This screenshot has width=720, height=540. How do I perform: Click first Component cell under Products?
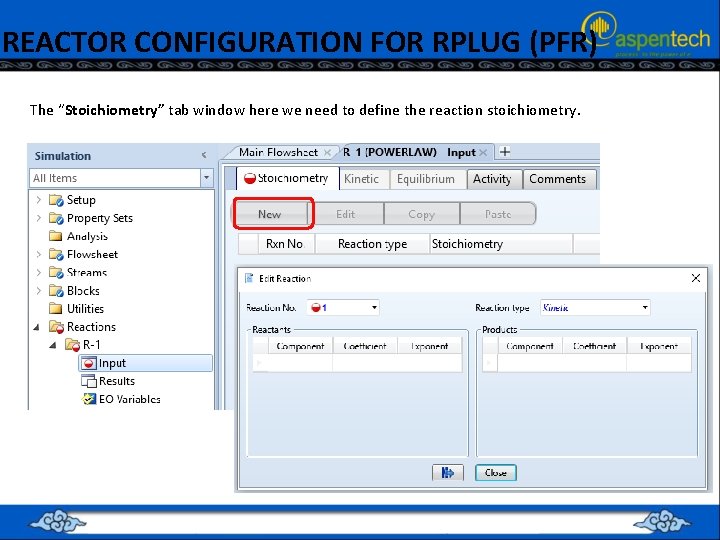[530, 363]
